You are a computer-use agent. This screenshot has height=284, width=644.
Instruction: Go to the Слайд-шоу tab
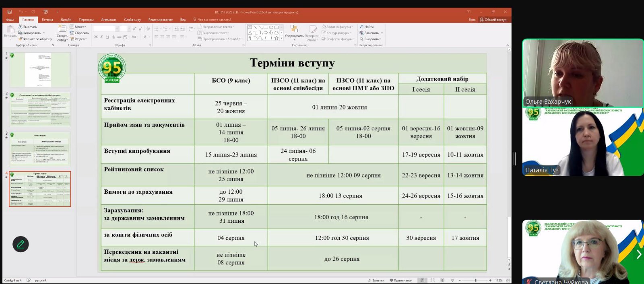pyautogui.click(x=132, y=19)
